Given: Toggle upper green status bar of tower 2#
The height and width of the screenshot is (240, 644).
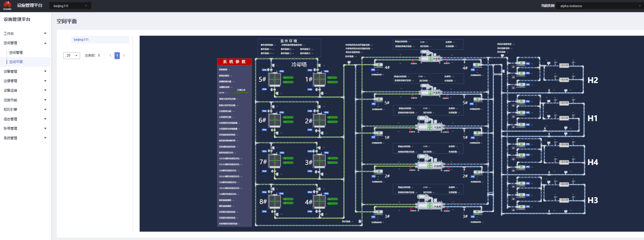Looking at the screenshot, I should tap(333, 118).
